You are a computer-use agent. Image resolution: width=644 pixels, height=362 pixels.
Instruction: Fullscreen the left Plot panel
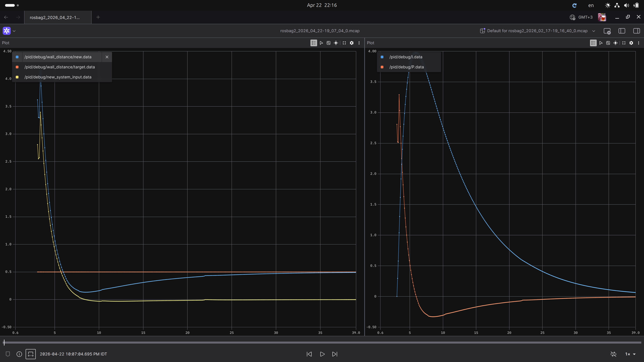click(344, 43)
